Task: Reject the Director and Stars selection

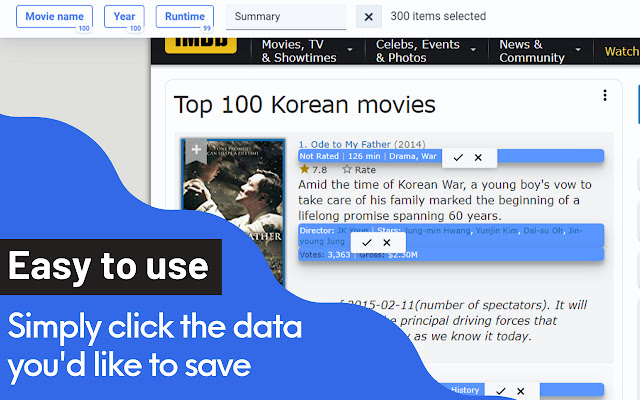Action: (x=387, y=242)
